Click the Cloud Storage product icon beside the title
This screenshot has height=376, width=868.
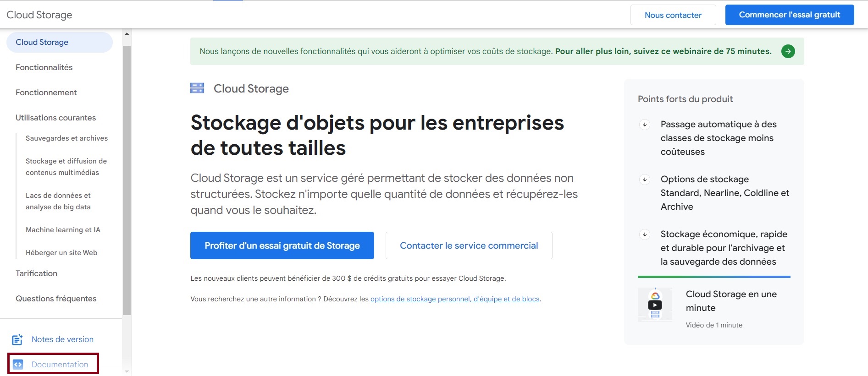197,88
